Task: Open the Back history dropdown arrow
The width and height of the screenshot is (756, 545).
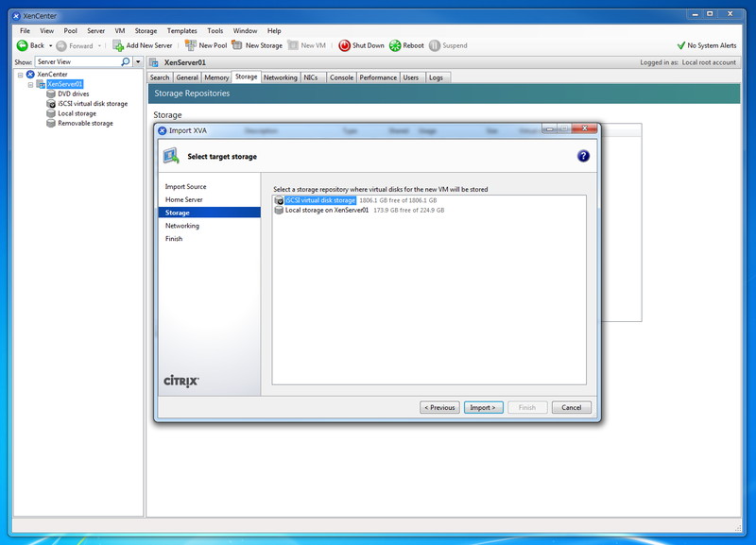Action: point(51,45)
